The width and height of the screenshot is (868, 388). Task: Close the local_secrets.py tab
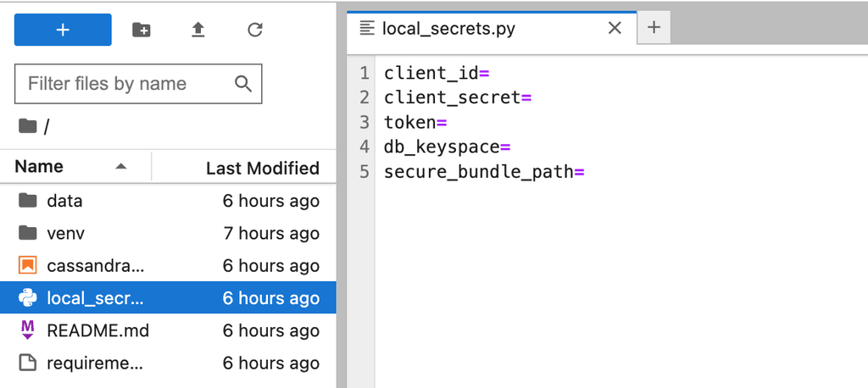[615, 28]
